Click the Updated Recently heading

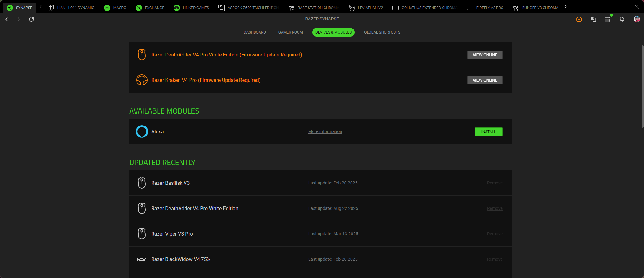(x=162, y=163)
